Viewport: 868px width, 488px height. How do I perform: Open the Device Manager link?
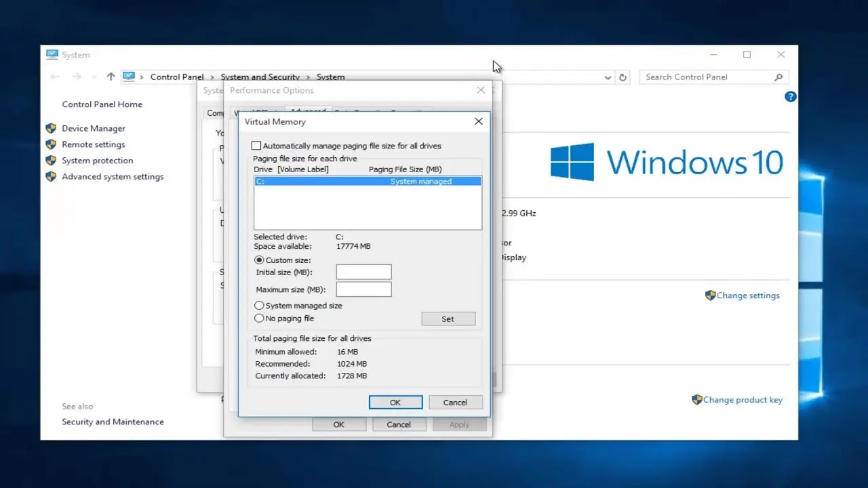94,128
